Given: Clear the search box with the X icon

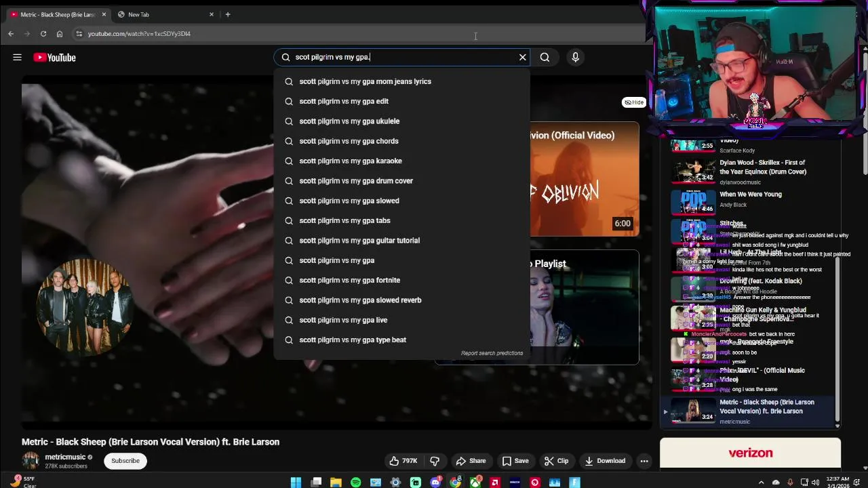Looking at the screenshot, I should 523,57.
